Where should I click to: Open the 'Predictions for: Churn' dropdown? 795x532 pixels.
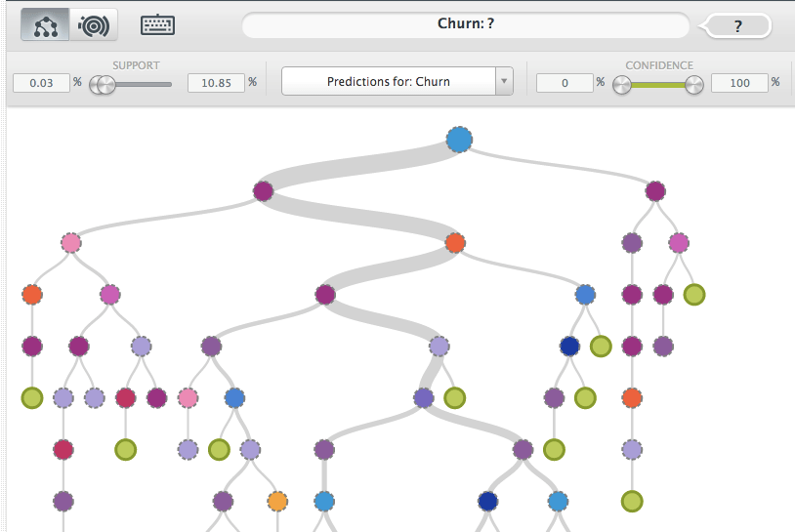click(397, 81)
